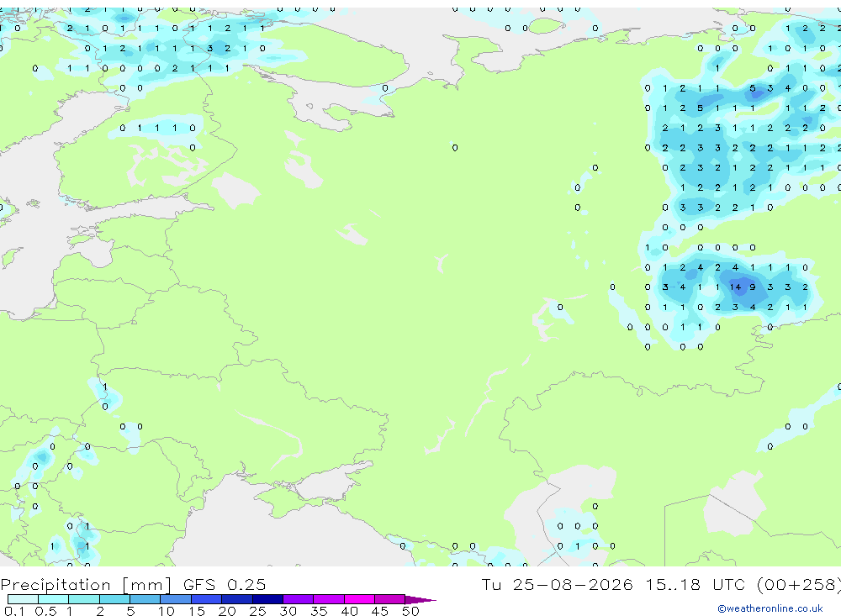This screenshot has height=616, width=841.
Task: Click the legend scale label "45"
Action: [x=380, y=611]
